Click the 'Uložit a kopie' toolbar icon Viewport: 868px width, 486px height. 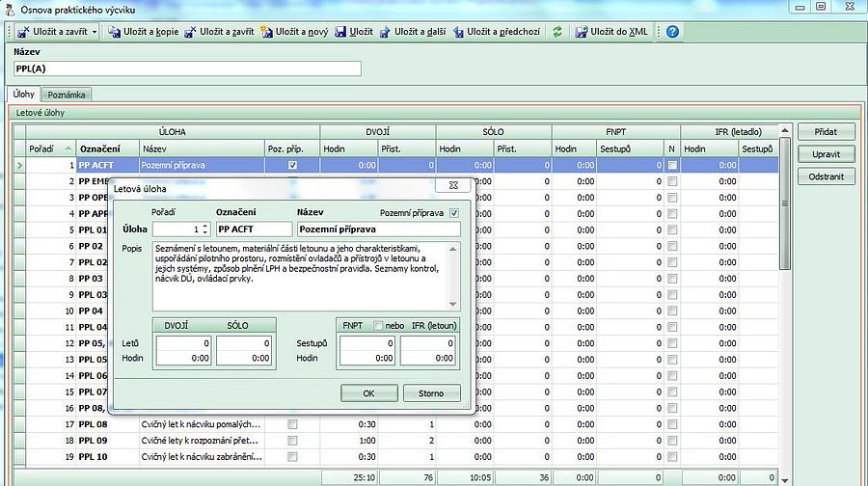tap(113, 32)
